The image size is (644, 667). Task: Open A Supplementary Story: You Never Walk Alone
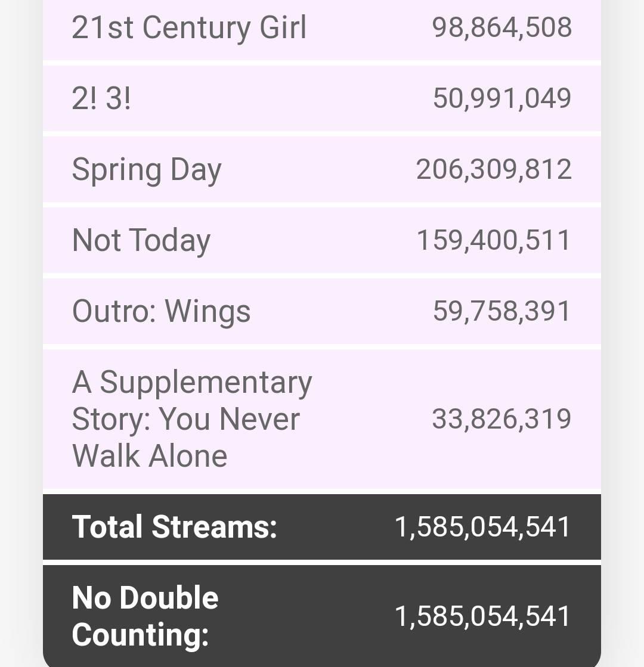tap(191, 419)
